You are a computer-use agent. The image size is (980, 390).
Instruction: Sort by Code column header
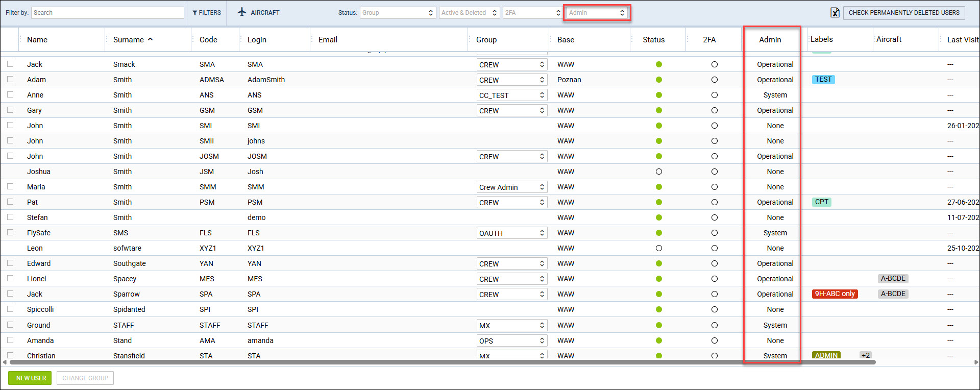[x=208, y=40]
